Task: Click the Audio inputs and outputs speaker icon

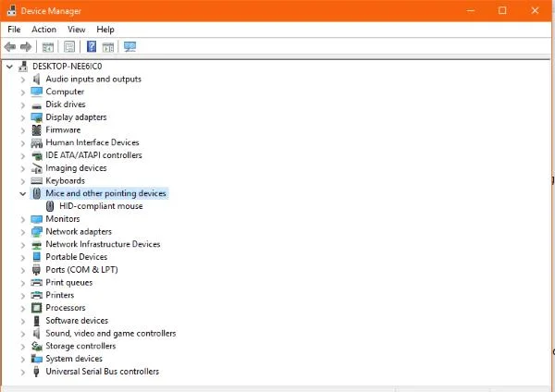Action: pyautogui.click(x=36, y=79)
